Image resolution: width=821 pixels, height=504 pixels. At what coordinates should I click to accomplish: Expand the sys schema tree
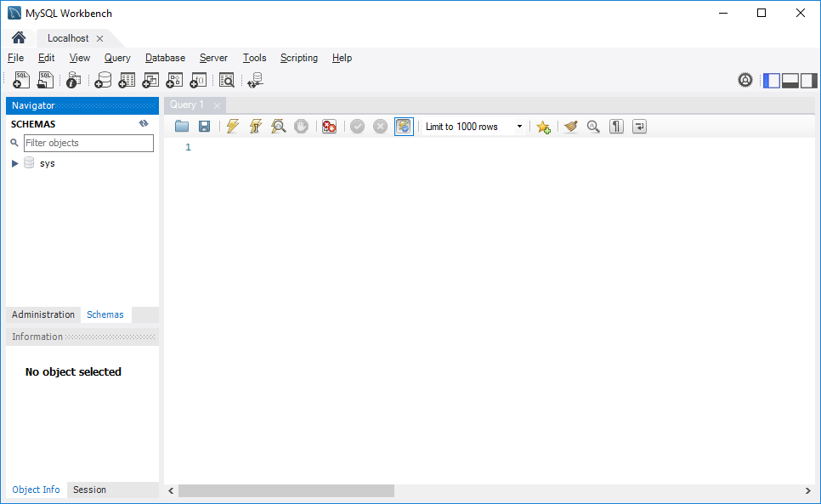point(15,163)
